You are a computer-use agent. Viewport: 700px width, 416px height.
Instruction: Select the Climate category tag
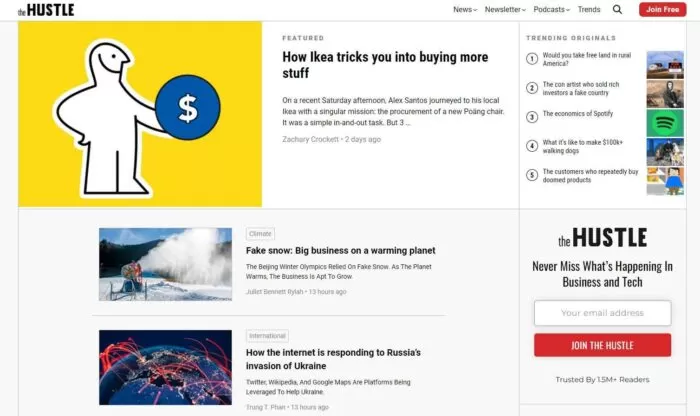coord(260,234)
